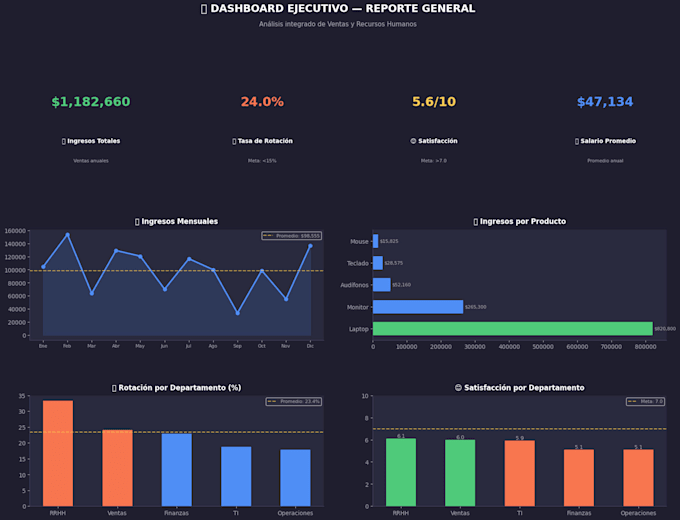Click the Sep lowest data point on the line chart
The width and height of the screenshot is (680, 520).
(237, 313)
